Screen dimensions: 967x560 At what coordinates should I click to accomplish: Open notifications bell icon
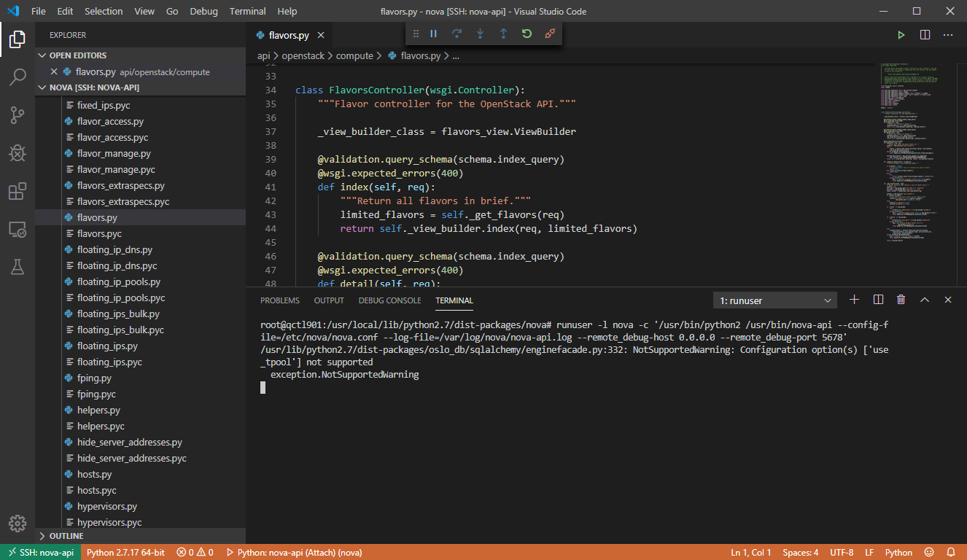point(951,552)
